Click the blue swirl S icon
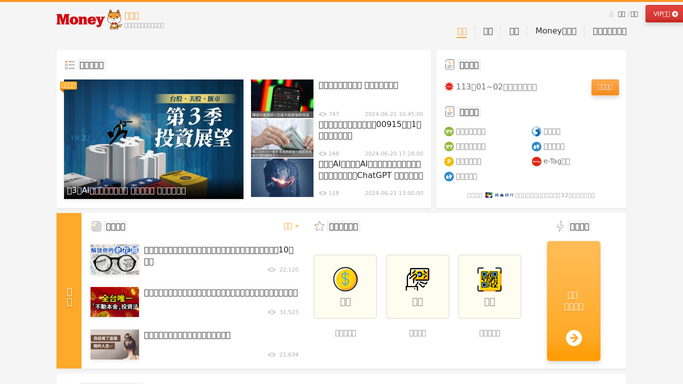This screenshot has width=683, height=384. click(x=536, y=131)
